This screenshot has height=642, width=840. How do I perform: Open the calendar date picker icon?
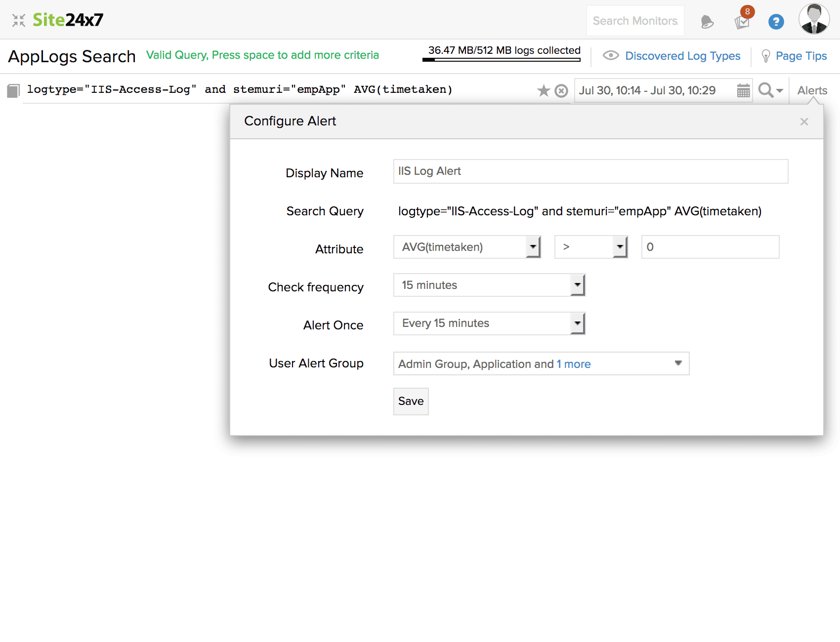pos(743,91)
